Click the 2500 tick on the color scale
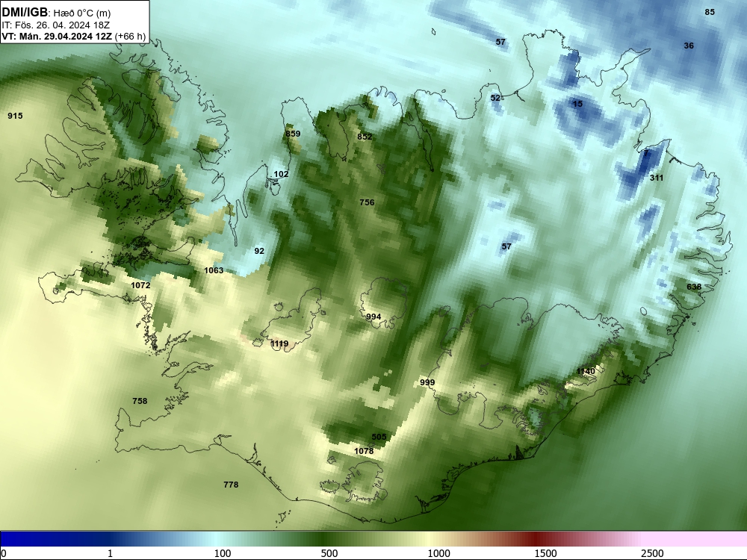The width and height of the screenshot is (747, 560). [652, 553]
